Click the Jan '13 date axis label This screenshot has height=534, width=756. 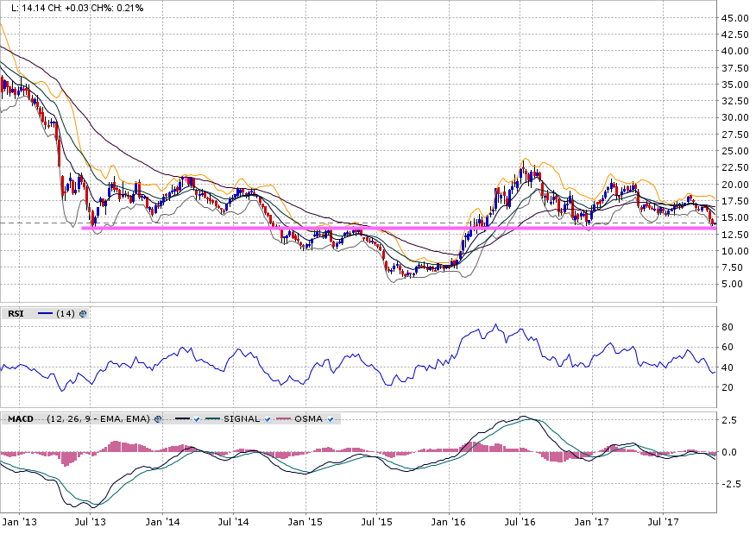click(18, 523)
